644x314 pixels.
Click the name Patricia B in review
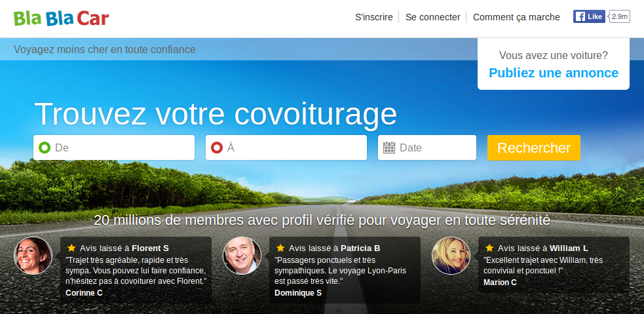click(360, 248)
